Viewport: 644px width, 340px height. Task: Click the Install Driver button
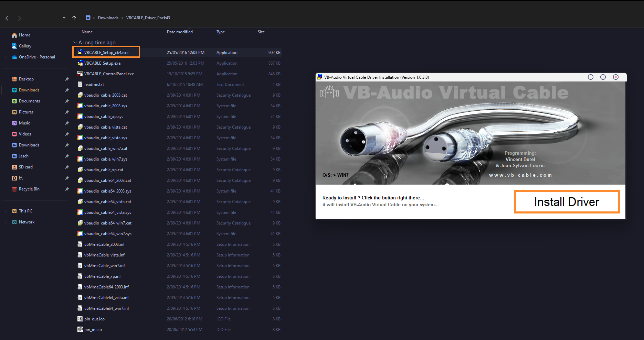(567, 202)
